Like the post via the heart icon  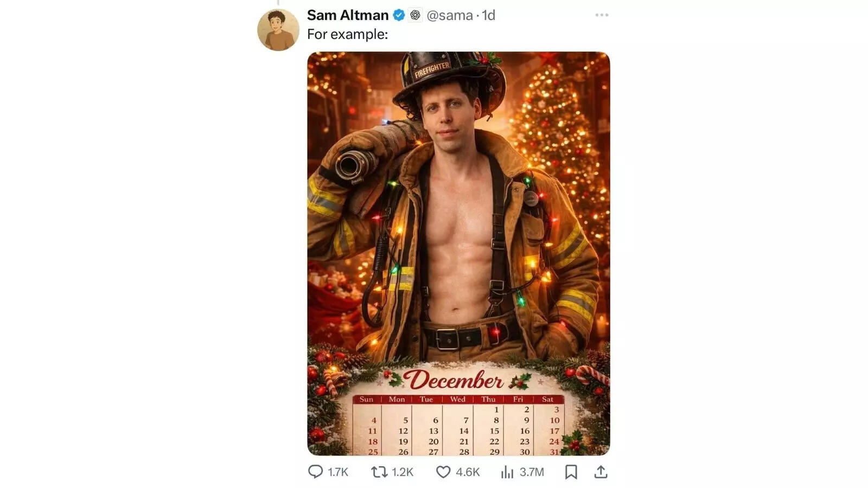pyautogui.click(x=444, y=472)
